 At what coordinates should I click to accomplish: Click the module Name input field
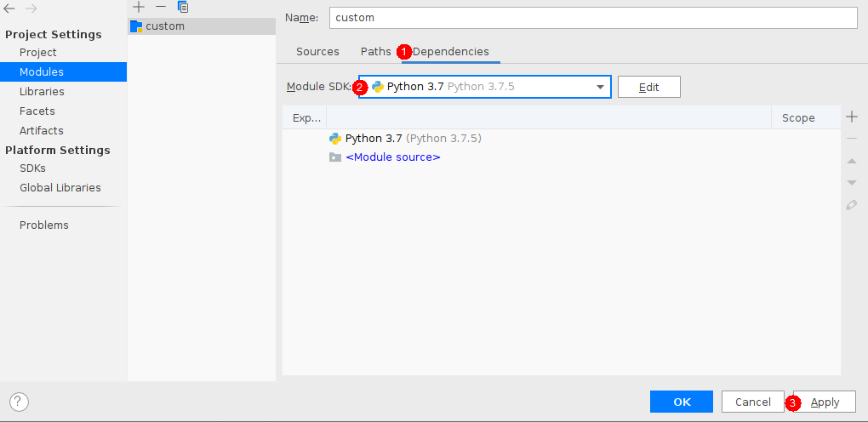point(593,18)
